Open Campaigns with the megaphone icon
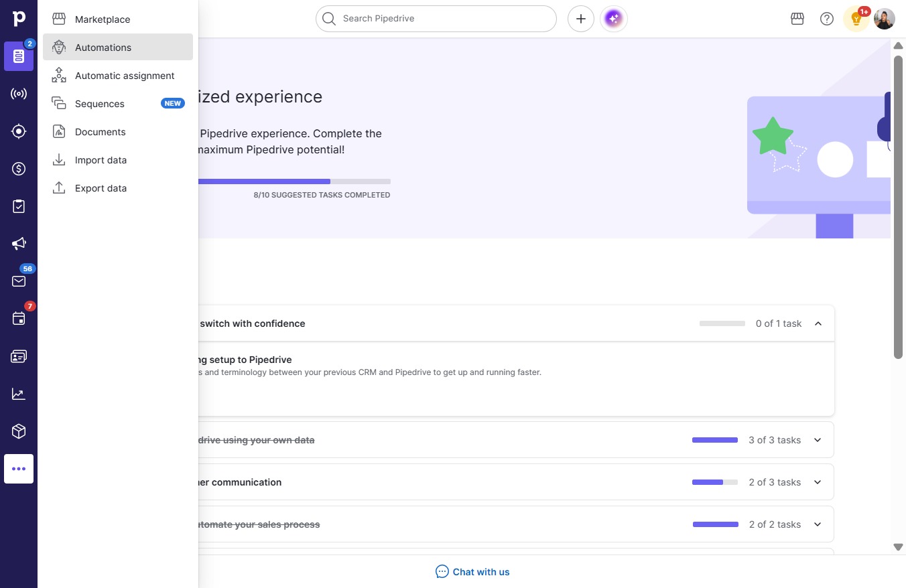 pyautogui.click(x=19, y=244)
